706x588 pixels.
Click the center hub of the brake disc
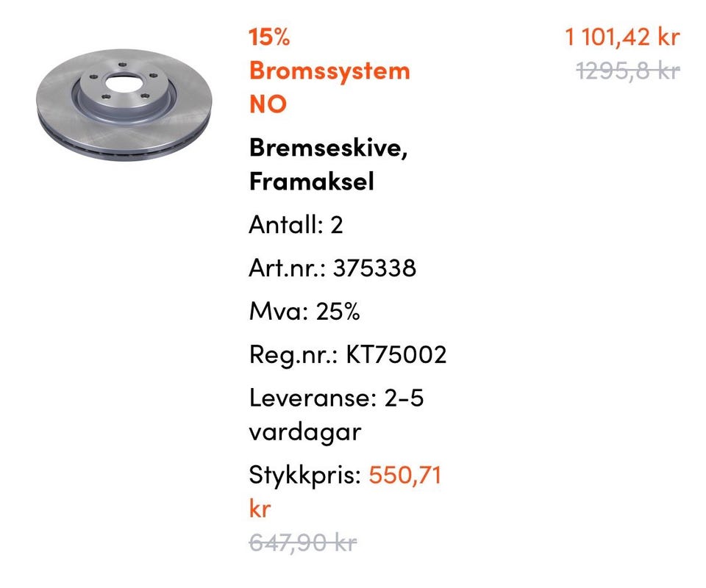point(123,83)
